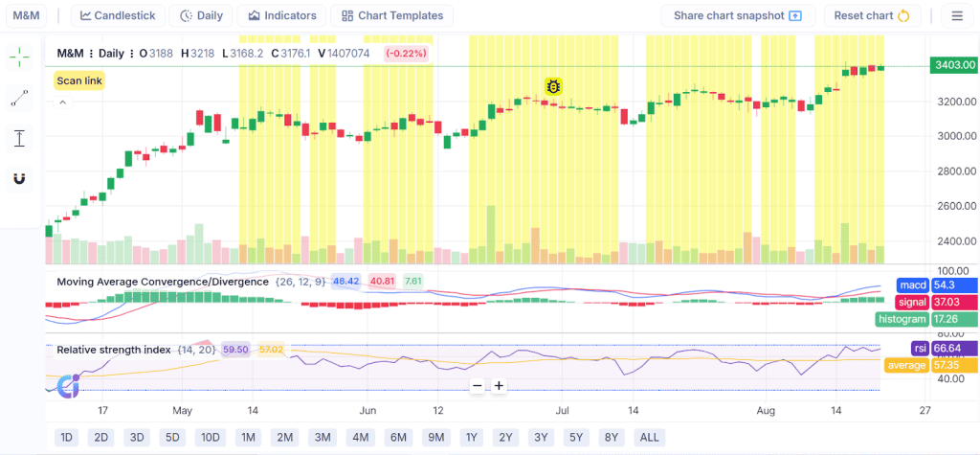Select the 3M time range
The width and height of the screenshot is (980, 455).
coord(323,437)
